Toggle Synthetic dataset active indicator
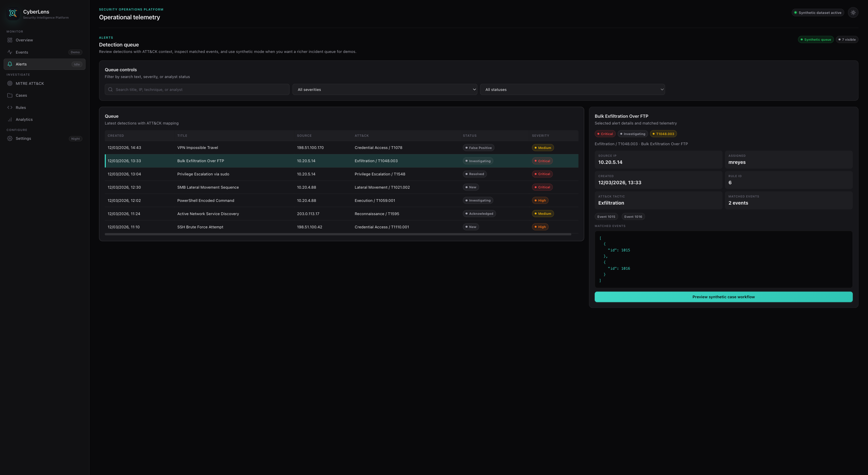Screen dimensions: 868x475 [x=817, y=13]
